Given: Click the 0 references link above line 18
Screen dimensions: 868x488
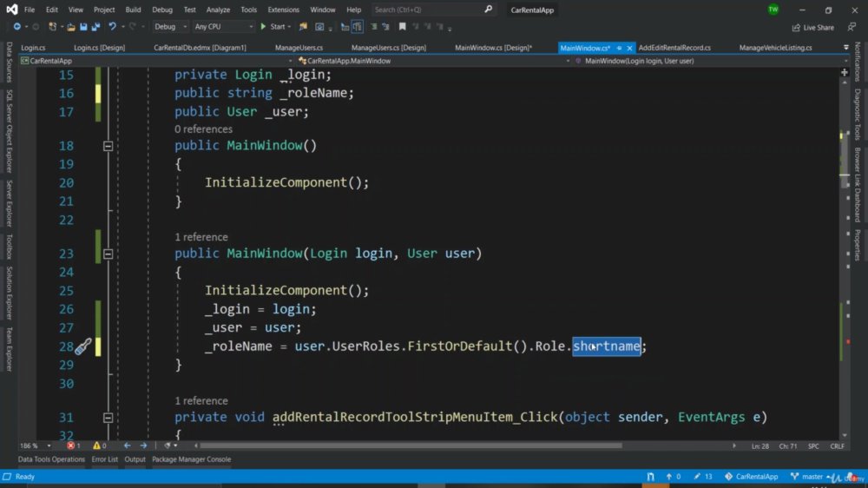Looking at the screenshot, I should pyautogui.click(x=204, y=129).
